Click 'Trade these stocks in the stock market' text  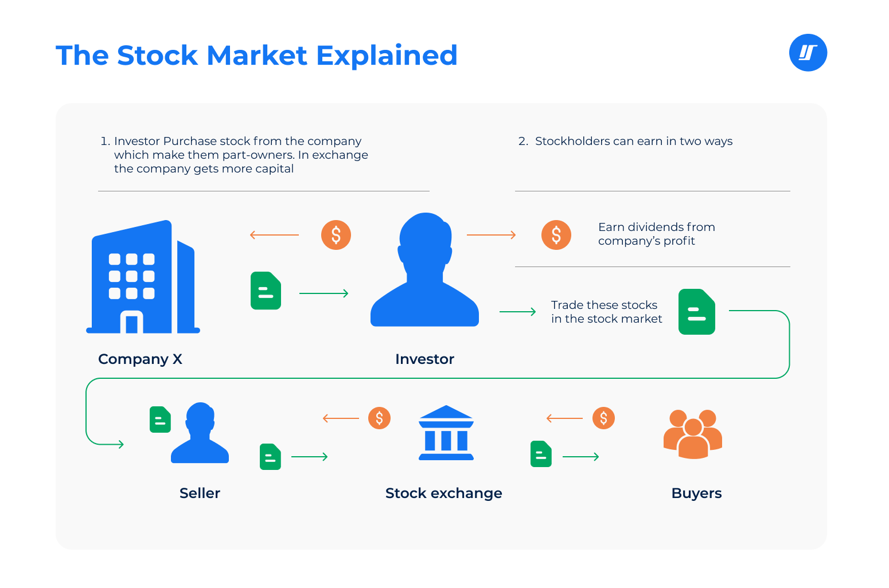pyautogui.click(x=607, y=312)
